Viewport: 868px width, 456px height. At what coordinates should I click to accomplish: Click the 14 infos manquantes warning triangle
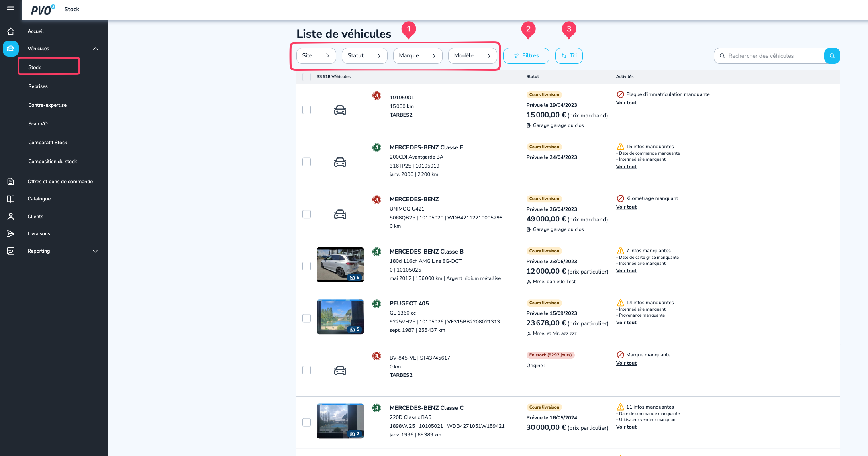pos(620,303)
